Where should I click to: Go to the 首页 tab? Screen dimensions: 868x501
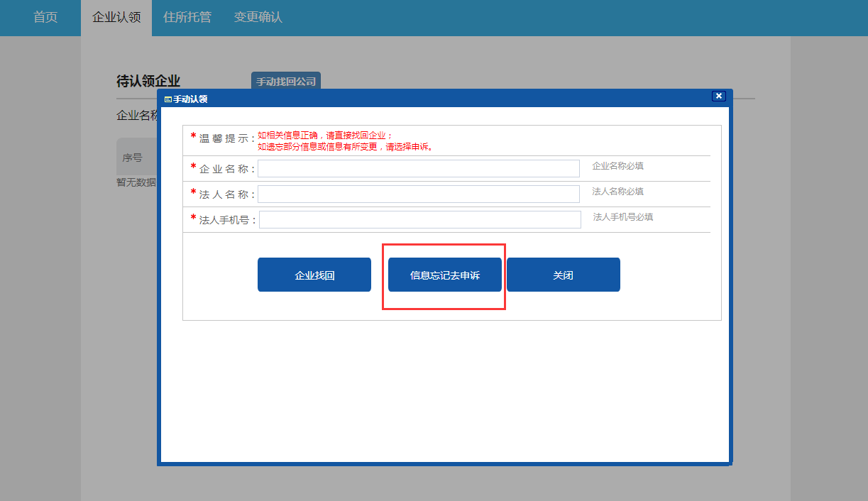(x=45, y=17)
